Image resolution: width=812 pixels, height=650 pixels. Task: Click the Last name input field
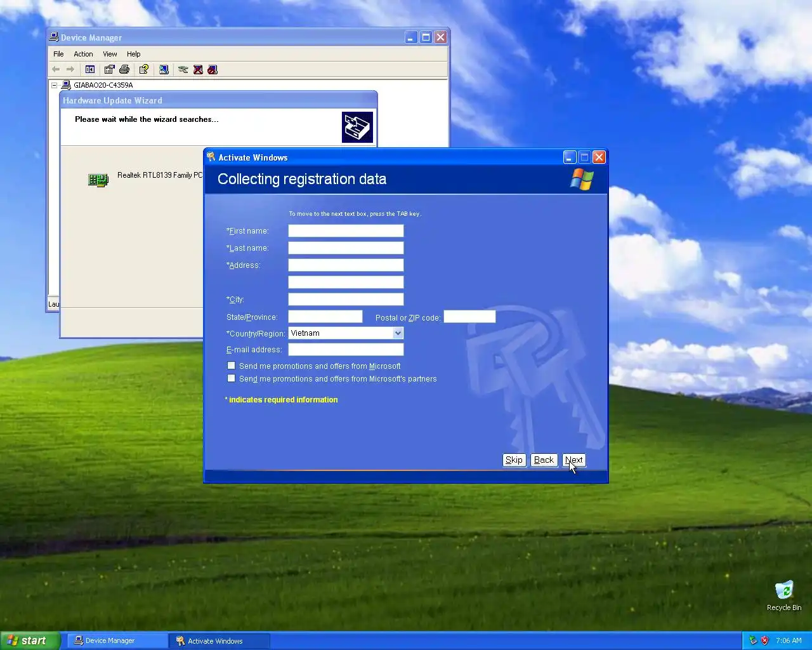tap(346, 248)
